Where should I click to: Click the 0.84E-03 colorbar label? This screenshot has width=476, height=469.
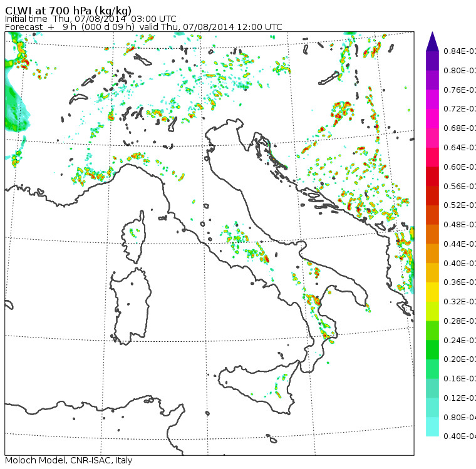(x=460, y=51)
